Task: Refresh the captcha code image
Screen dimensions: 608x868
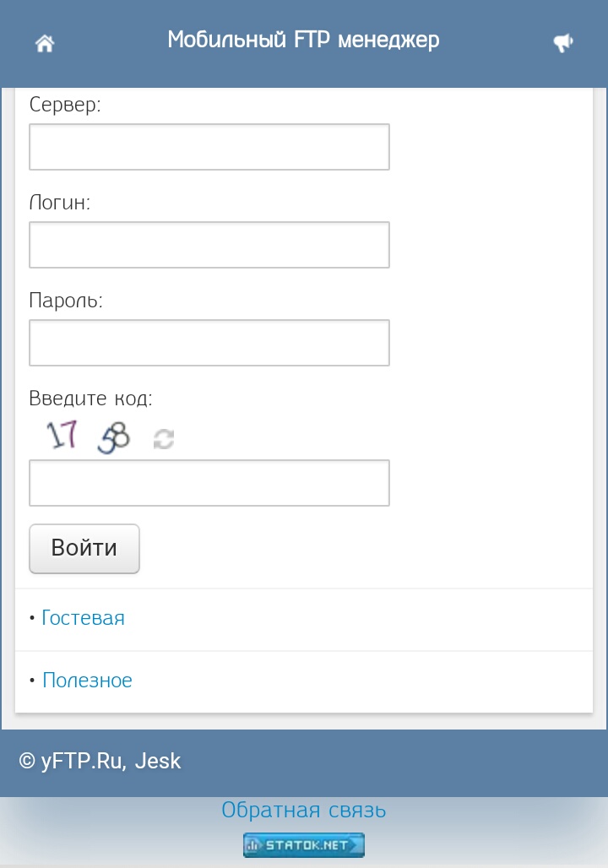Action: [164, 438]
